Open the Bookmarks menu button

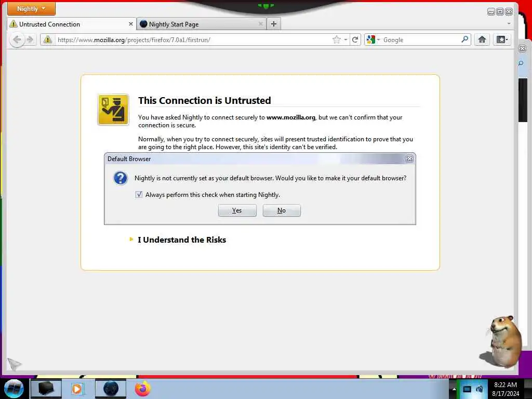click(x=502, y=39)
